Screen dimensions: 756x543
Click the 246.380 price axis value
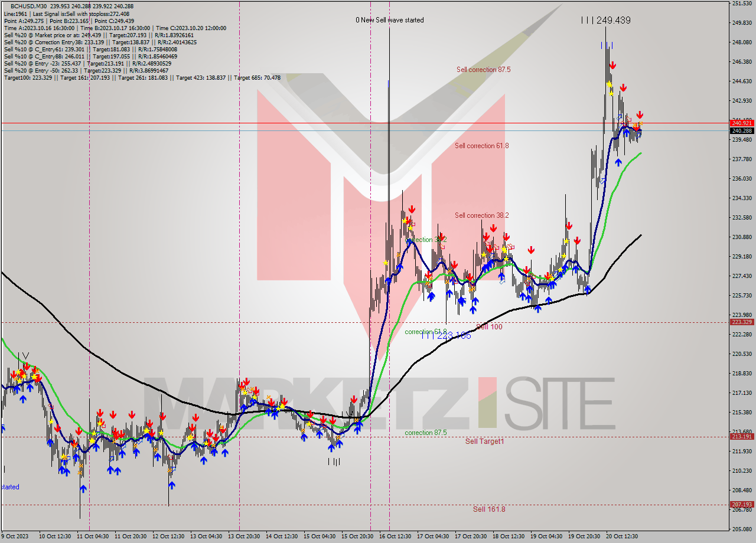742,62
